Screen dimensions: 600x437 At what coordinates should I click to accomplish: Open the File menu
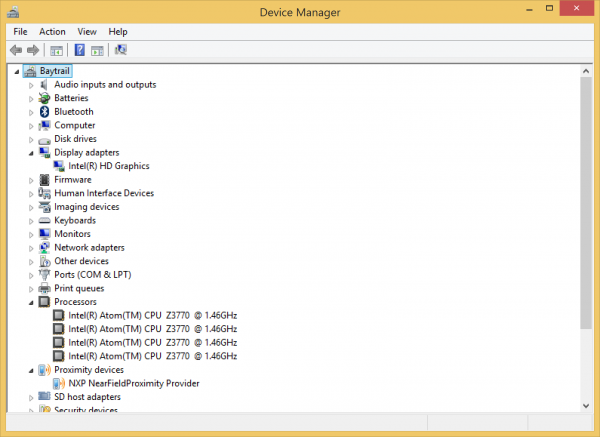pos(20,32)
